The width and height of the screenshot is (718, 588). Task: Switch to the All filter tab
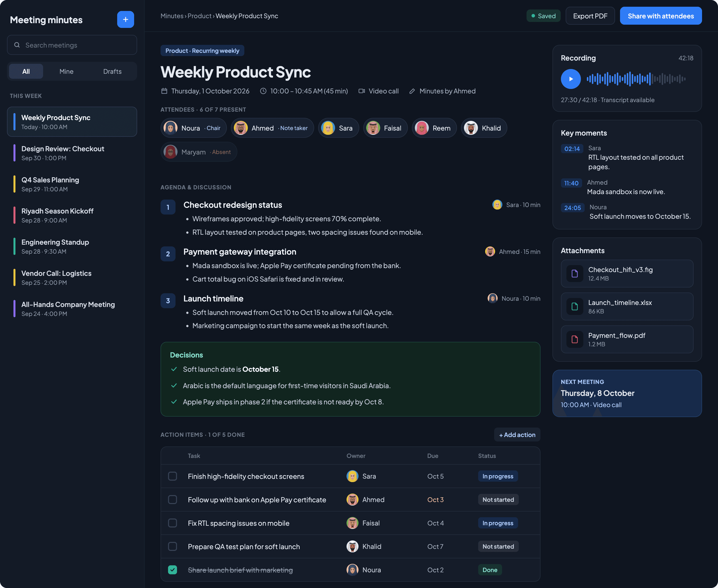[26, 72]
